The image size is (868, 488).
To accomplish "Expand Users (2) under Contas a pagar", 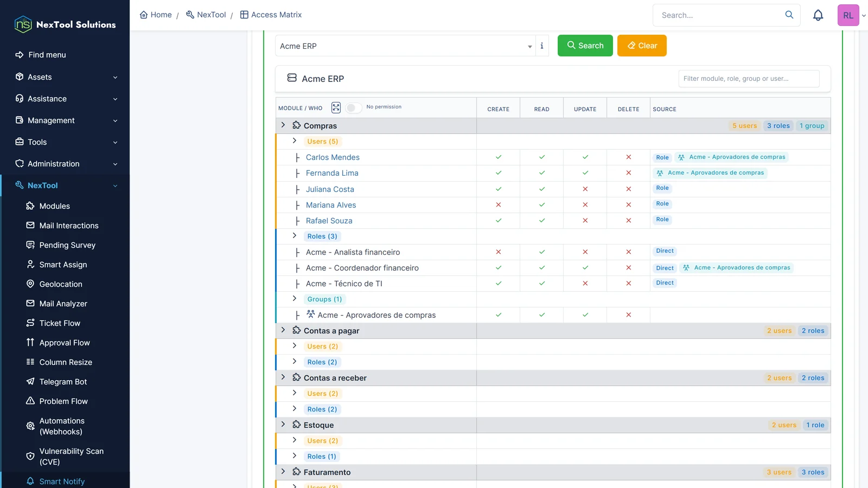I will [x=295, y=346].
